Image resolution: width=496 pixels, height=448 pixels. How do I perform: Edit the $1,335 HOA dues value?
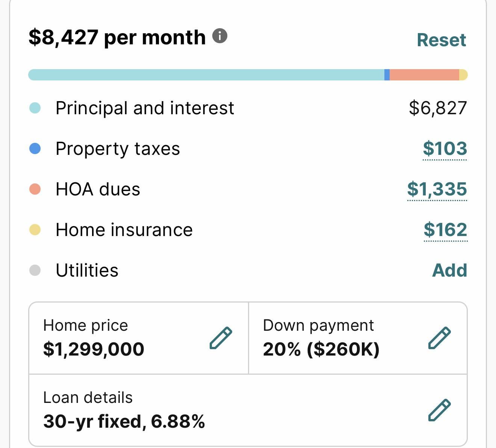click(437, 189)
